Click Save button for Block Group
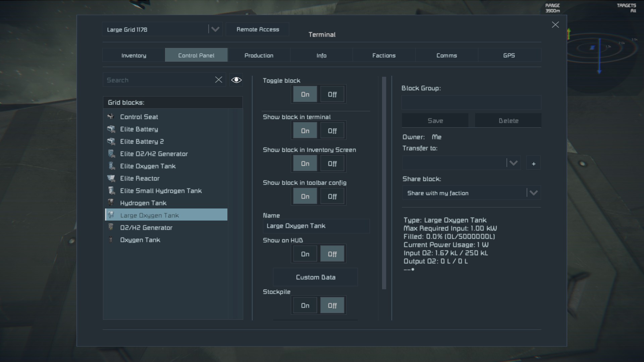 [x=435, y=120]
